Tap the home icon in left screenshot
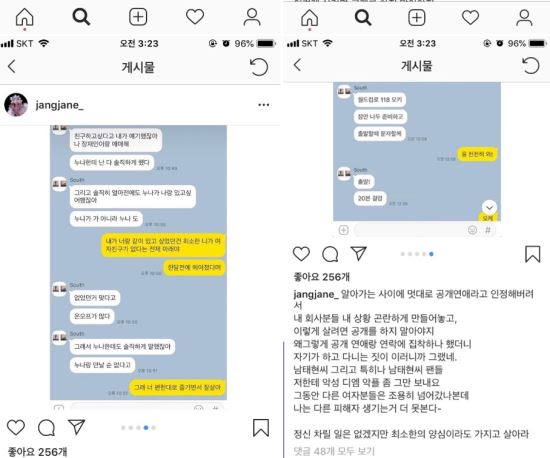The width and height of the screenshot is (550, 458). (25, 17)
